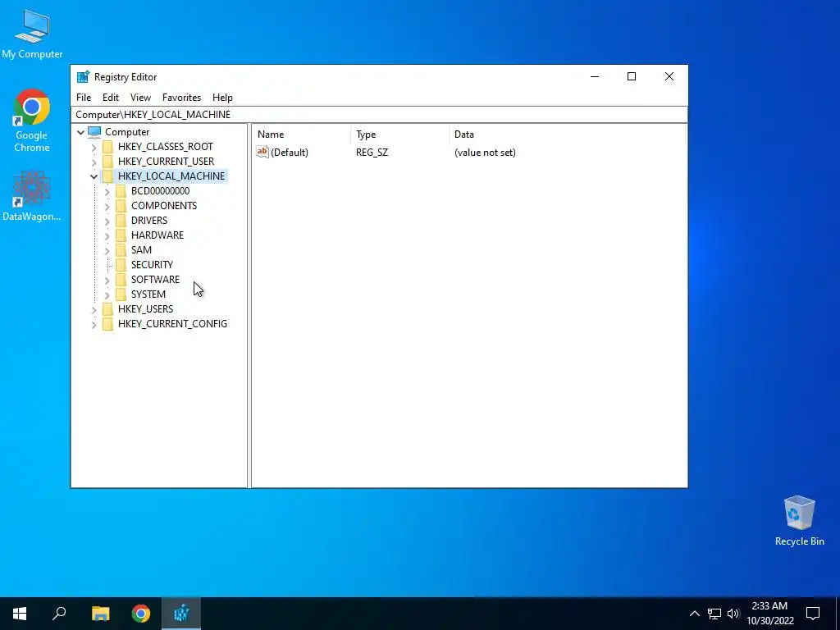
Task: Click the "(value not set)" data cell
Action: [x=485, y=152]
